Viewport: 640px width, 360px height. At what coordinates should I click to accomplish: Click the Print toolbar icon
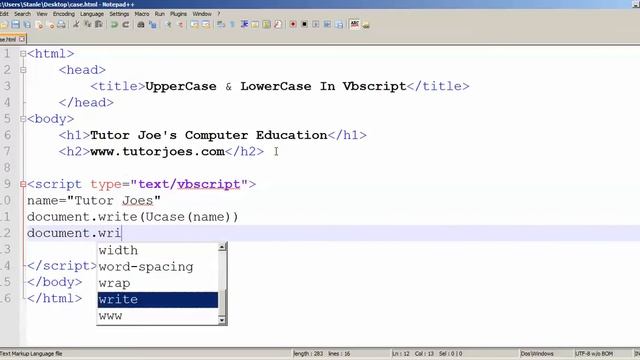61,24
